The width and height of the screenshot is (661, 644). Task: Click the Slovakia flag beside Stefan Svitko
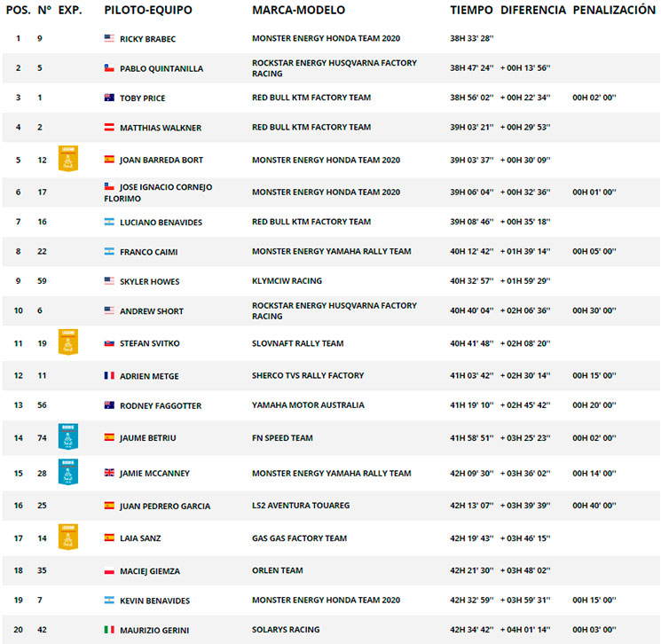pos(109,343)
